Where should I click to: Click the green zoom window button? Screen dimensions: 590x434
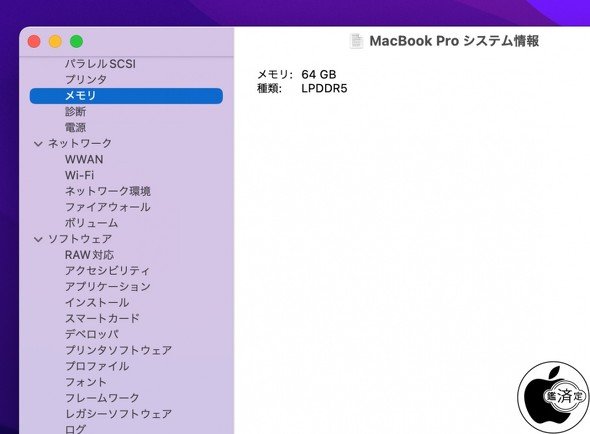pyautogui.click(x=76, y=41)
